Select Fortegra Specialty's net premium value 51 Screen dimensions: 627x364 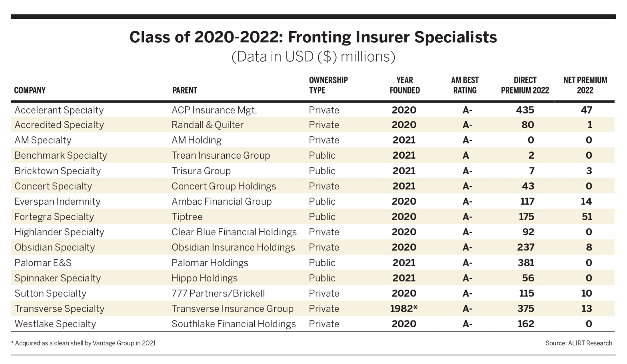pyautogui.click(x=587, y=217)
